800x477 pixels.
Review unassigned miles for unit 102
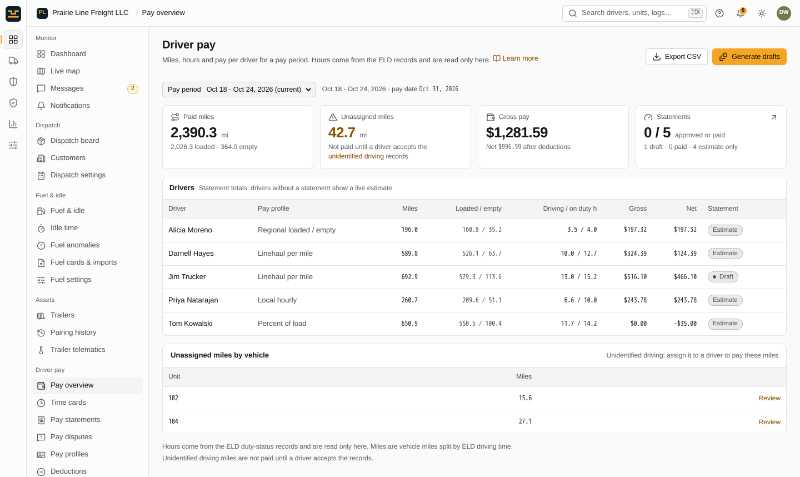(x=769, y=398)
